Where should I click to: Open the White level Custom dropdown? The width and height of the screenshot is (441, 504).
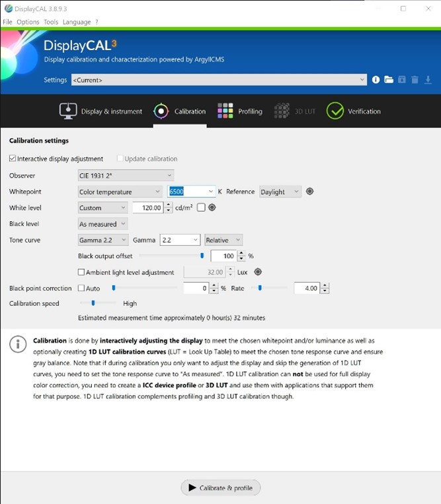tap(102, 207)
